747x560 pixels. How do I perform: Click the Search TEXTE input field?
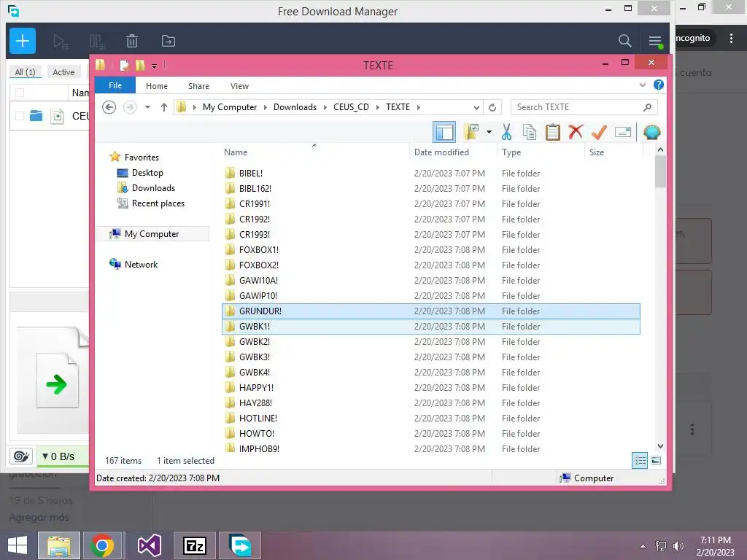pyautogui.click(x=584, y=107)
